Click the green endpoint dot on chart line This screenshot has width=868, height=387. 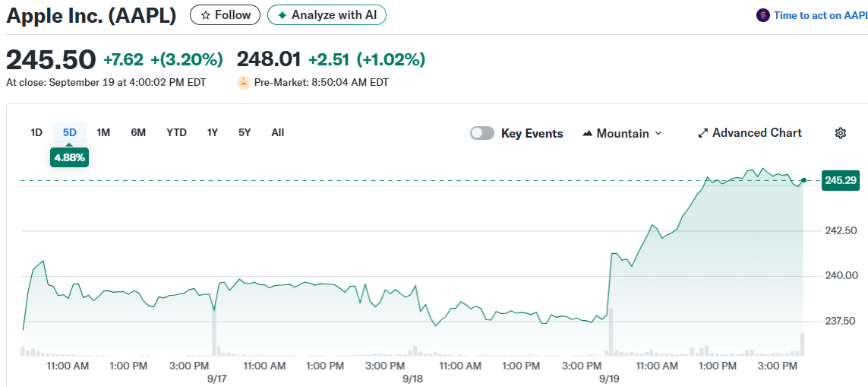coord(803,180)
